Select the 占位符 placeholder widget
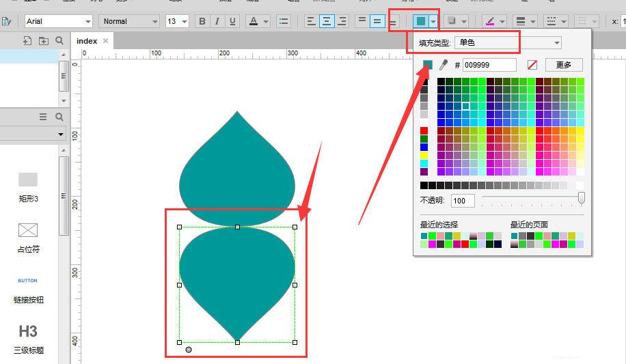The image size is (626, 364). tap(28, 238)
